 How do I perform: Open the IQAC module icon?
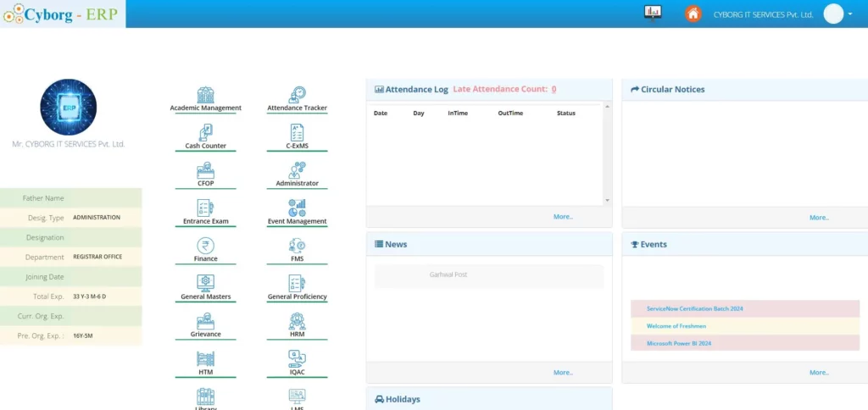297,359
